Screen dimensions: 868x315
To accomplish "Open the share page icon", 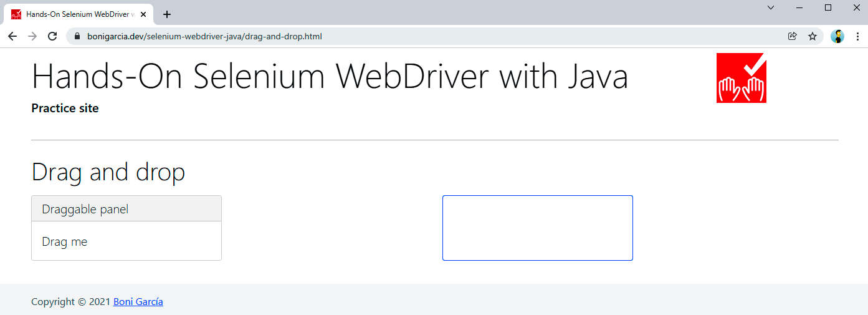I will click(793, 36).
